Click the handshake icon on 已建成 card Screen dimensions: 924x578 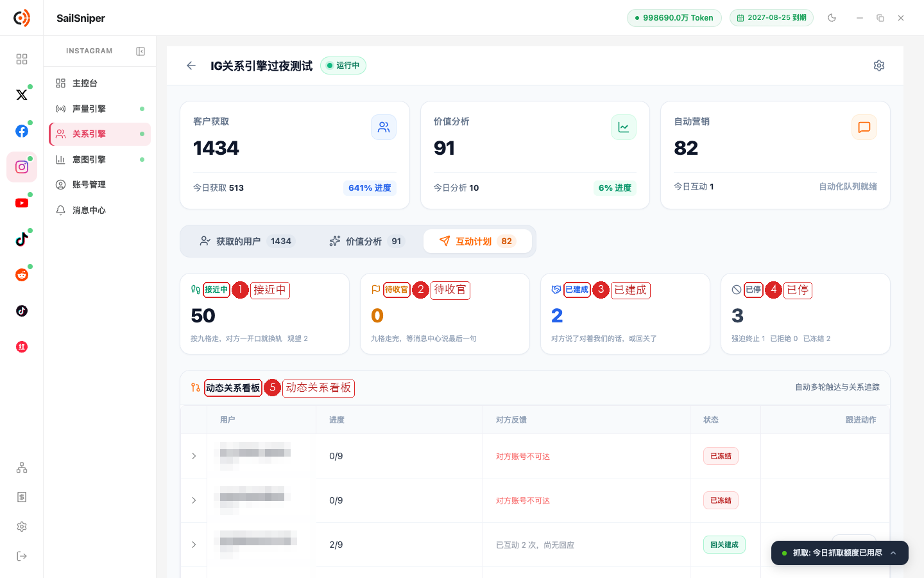pos(556,290)
